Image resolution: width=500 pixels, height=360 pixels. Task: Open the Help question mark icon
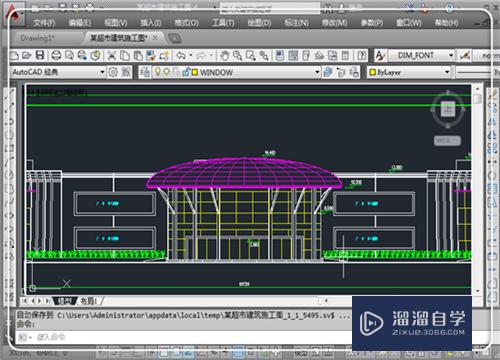point(361,55)
